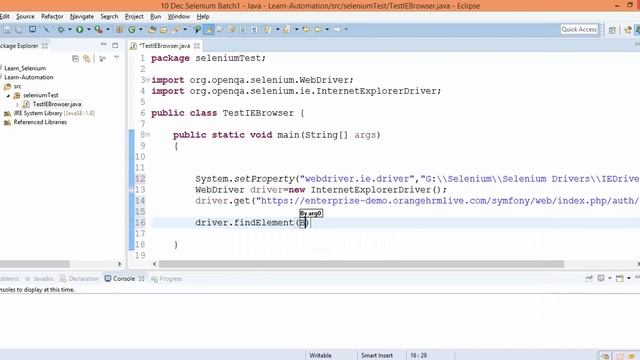Click the New Java Class green icon
The width and height of the screenshot is (640, 360).
tap(132, 29)
